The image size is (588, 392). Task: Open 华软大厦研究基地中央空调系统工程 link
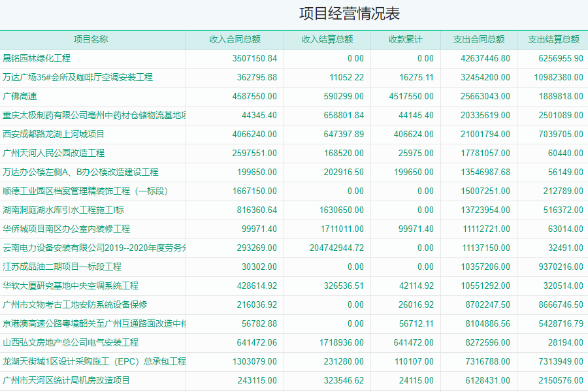(x=71, y=286)
